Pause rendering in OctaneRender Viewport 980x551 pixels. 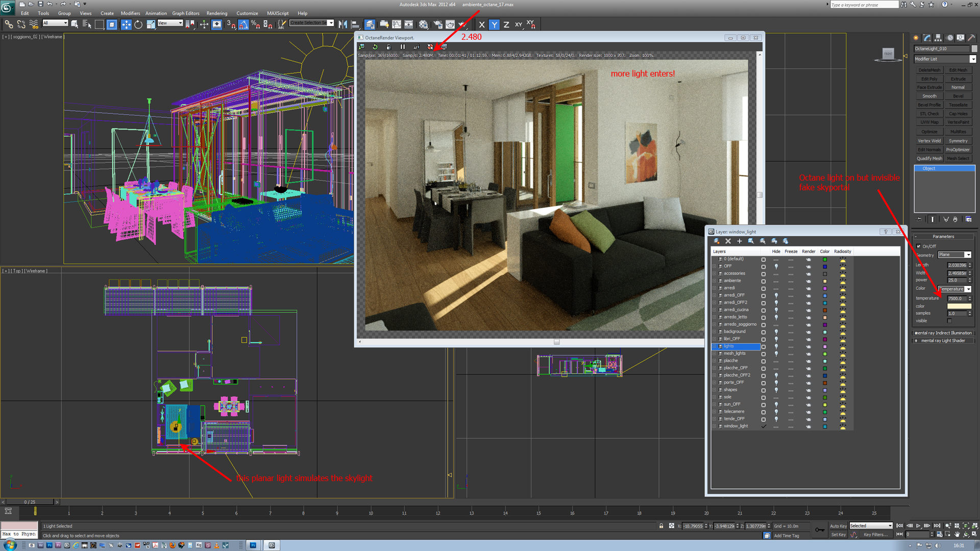point(403,46)
